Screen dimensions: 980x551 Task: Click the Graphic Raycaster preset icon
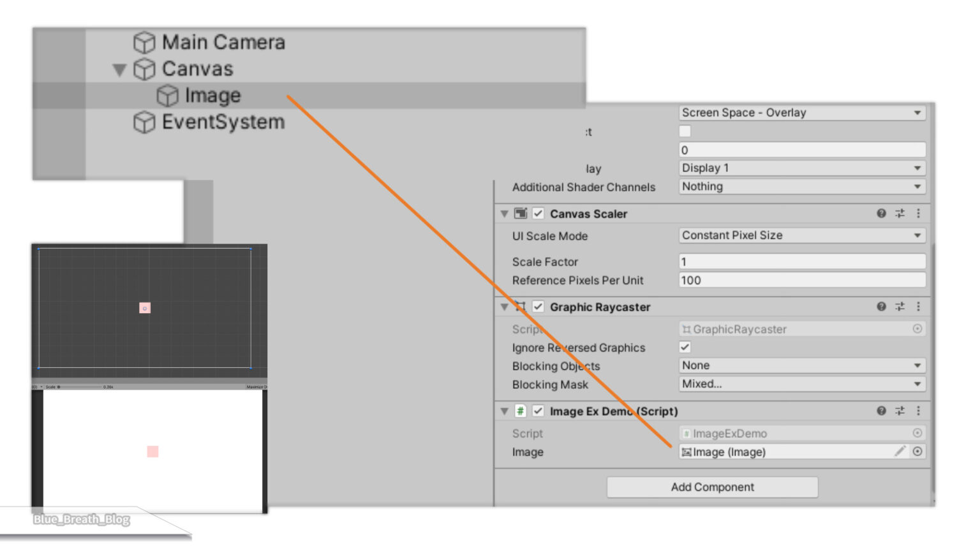900,307
